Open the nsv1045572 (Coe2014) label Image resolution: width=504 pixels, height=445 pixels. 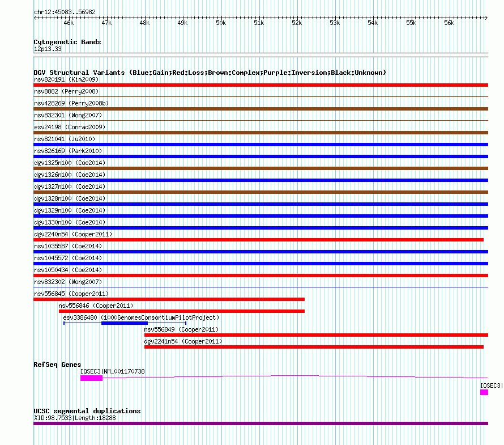(x=68, y=258)
